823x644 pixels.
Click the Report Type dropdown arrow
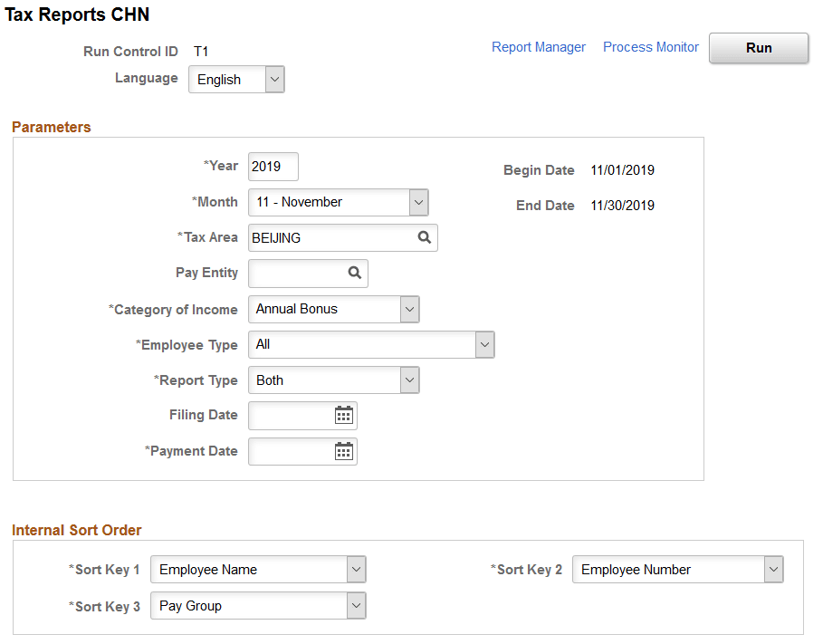coord(409,380)
